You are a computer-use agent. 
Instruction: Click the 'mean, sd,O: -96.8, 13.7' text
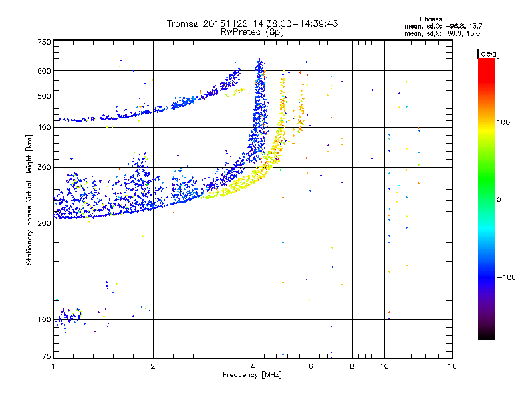click(443, 26)
